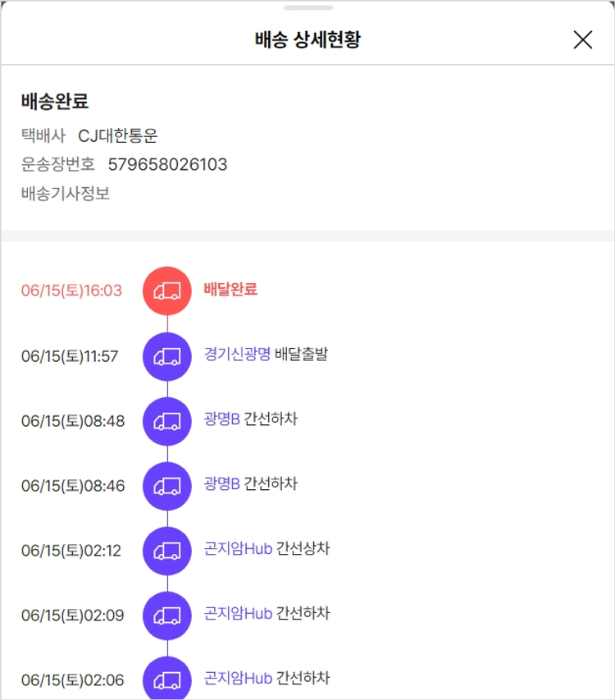Open the 곤지암Hub link at 02:09
Viewport: 615px width, 700px height.
(238, 614)
